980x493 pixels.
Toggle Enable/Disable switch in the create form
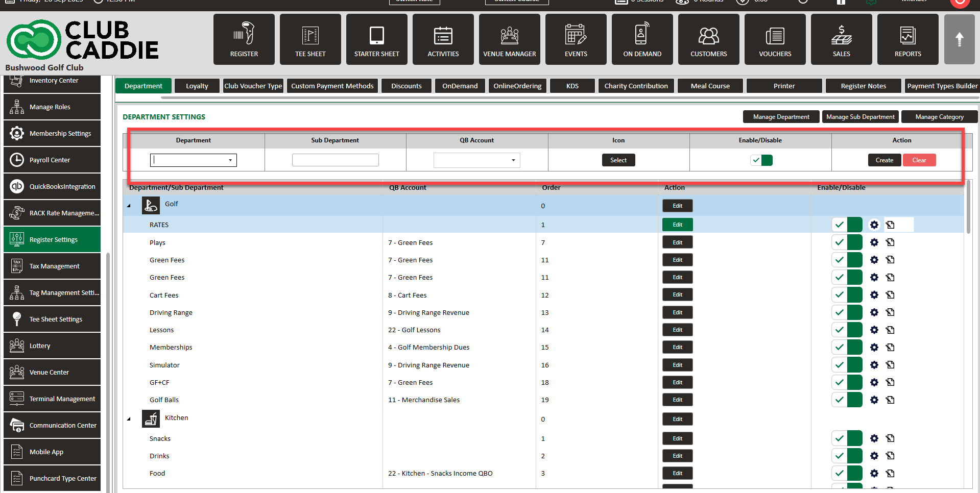click(x=761, y=160)
